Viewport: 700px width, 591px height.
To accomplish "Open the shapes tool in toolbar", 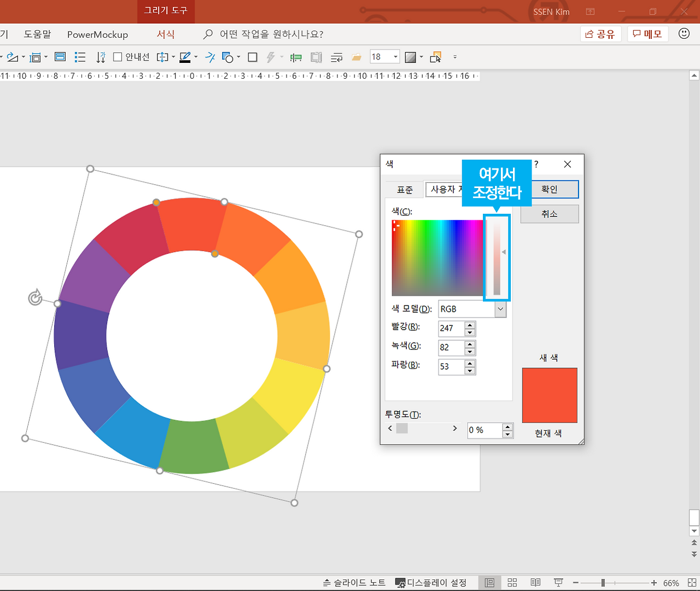I will coord(227,57).
